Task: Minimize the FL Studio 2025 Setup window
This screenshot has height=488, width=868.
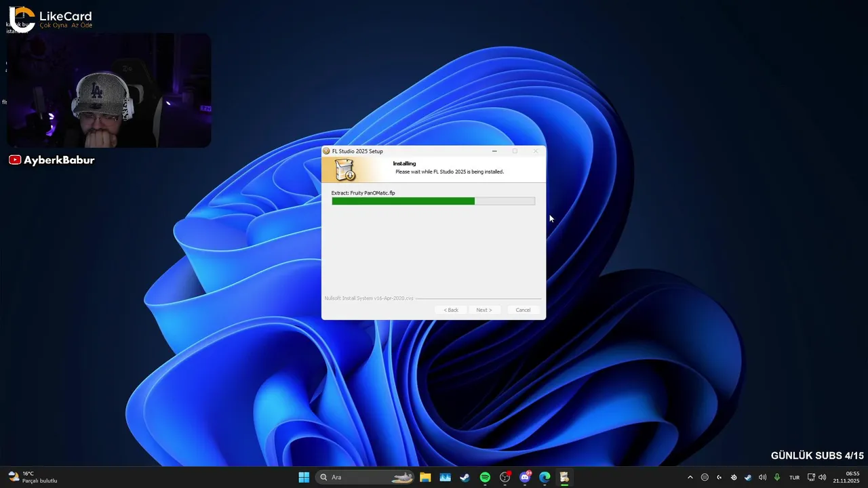Action: point(494,151)
